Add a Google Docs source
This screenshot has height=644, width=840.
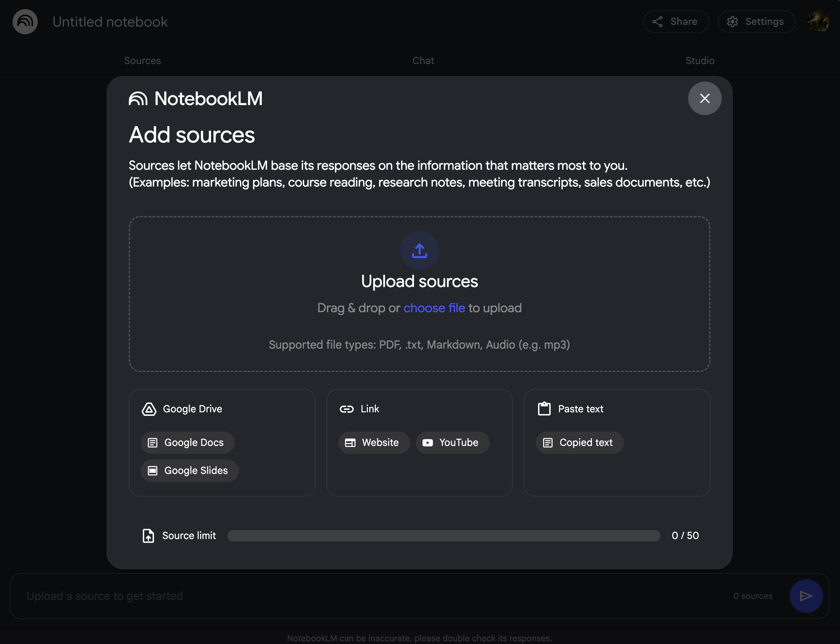coord(188,443)
